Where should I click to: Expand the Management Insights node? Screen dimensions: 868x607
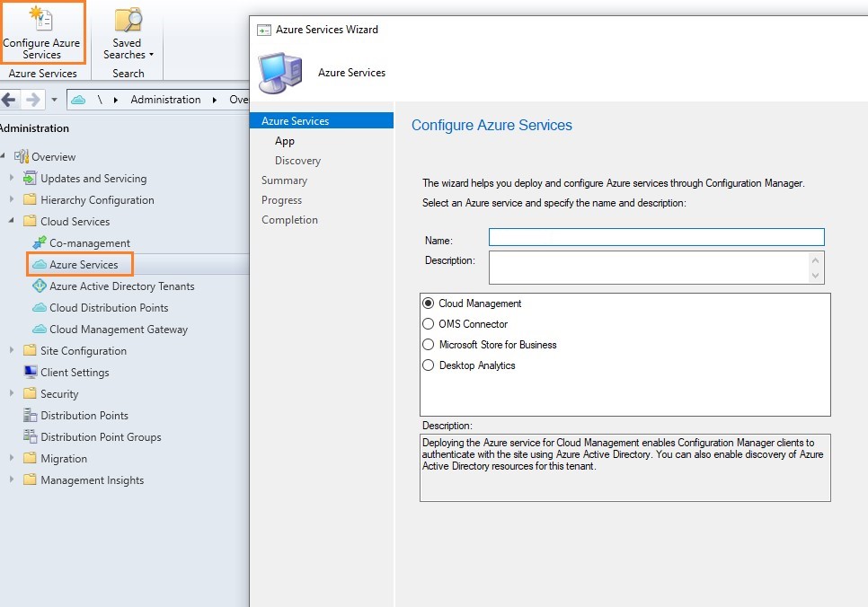12,479
